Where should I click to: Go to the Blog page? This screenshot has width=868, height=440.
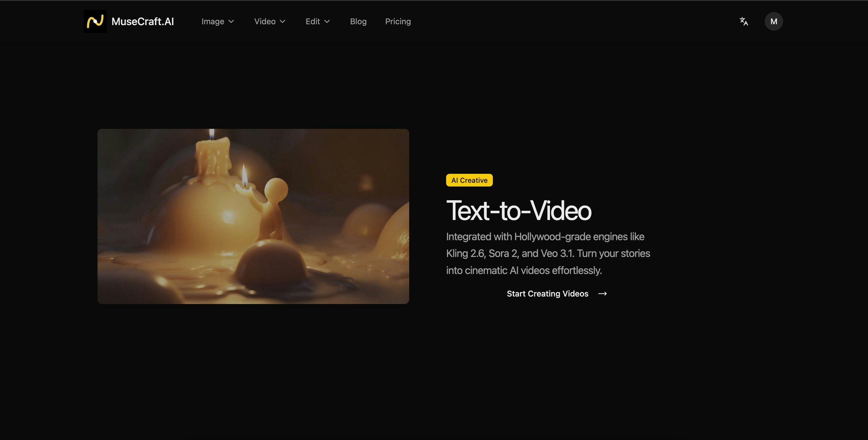coord(358,22)
